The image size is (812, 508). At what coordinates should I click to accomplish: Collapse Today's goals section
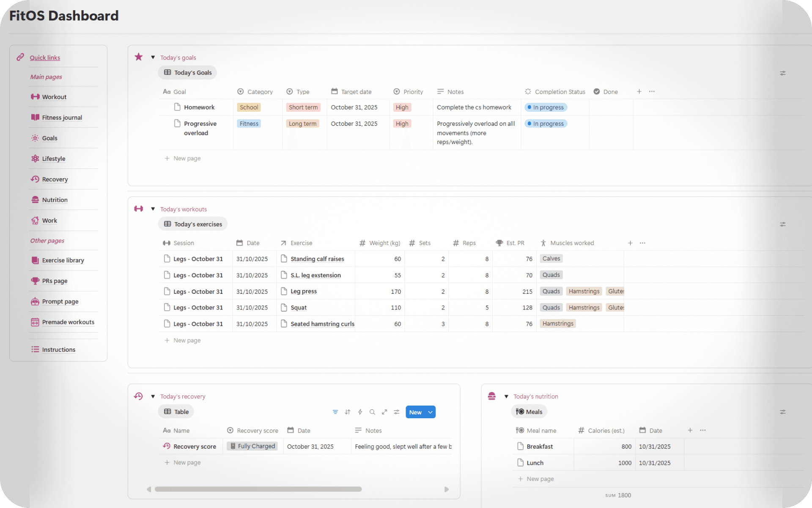point(153,58)
